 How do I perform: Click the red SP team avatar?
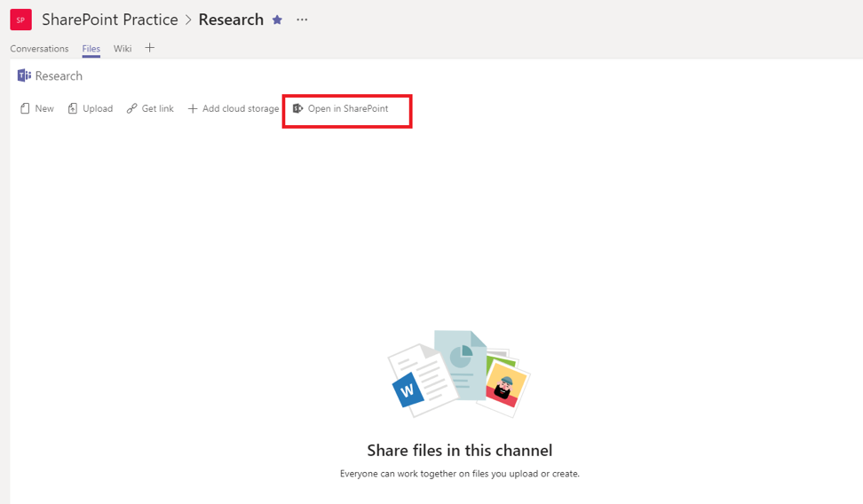pyautogui.click(x=20, y=20)
